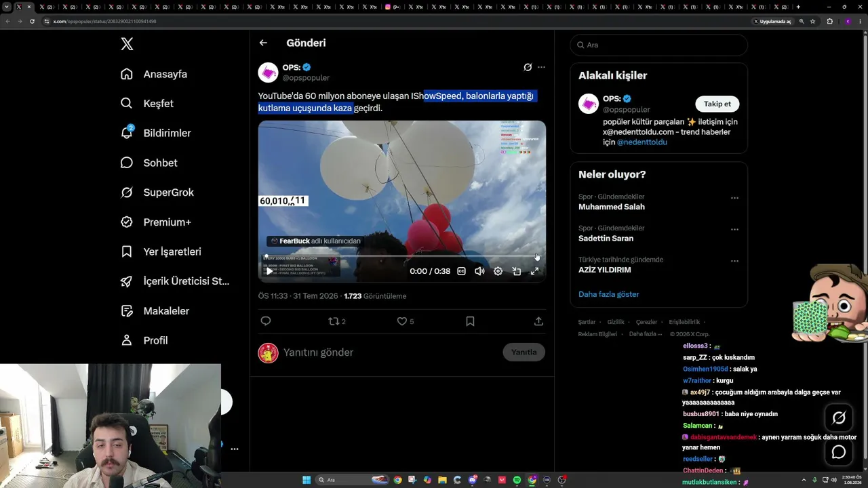Open the AZİZ YILDIRIM trending topic
This screenshot has width=868, height=488.
(605, 270)
